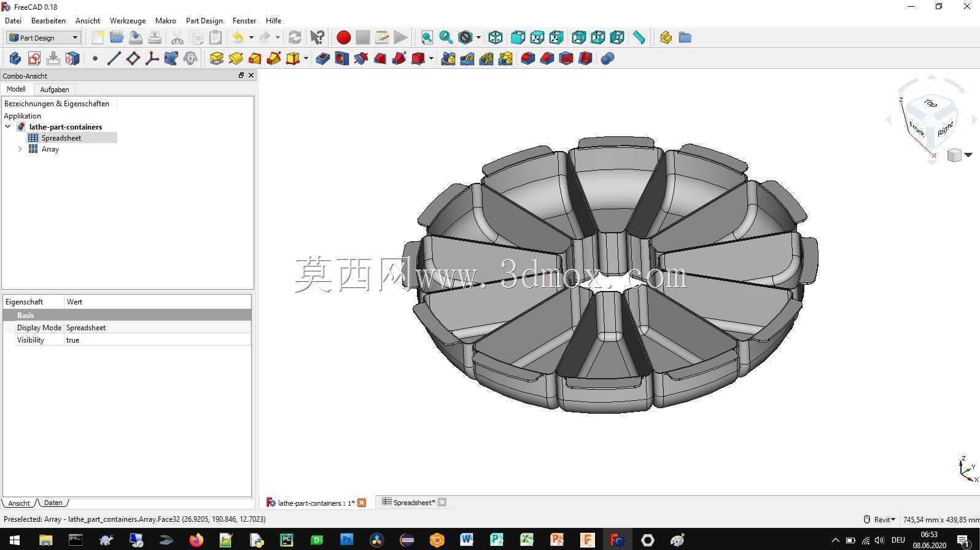980x550 pixels.
Task: Open the Datei menu
Action: [x=13, y=20]
